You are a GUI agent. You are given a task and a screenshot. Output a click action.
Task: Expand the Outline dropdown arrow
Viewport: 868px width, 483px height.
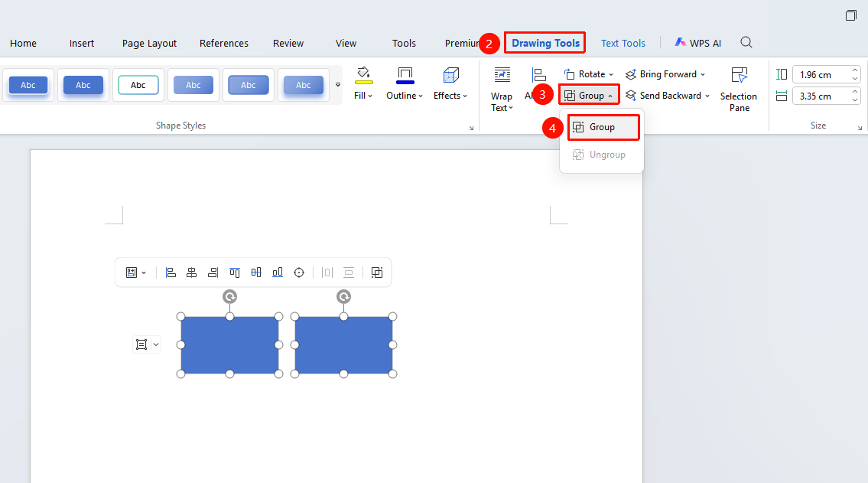coord(421,96)
